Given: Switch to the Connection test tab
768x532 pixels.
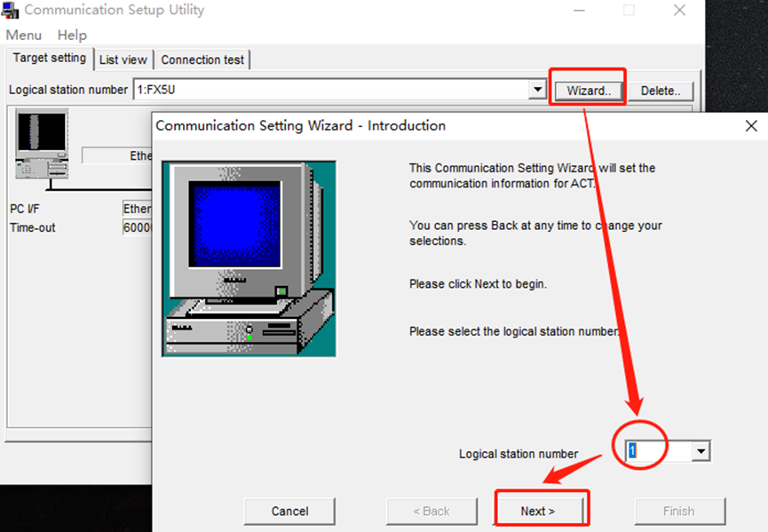Looking at the screenshot, I should click(202, 59).
